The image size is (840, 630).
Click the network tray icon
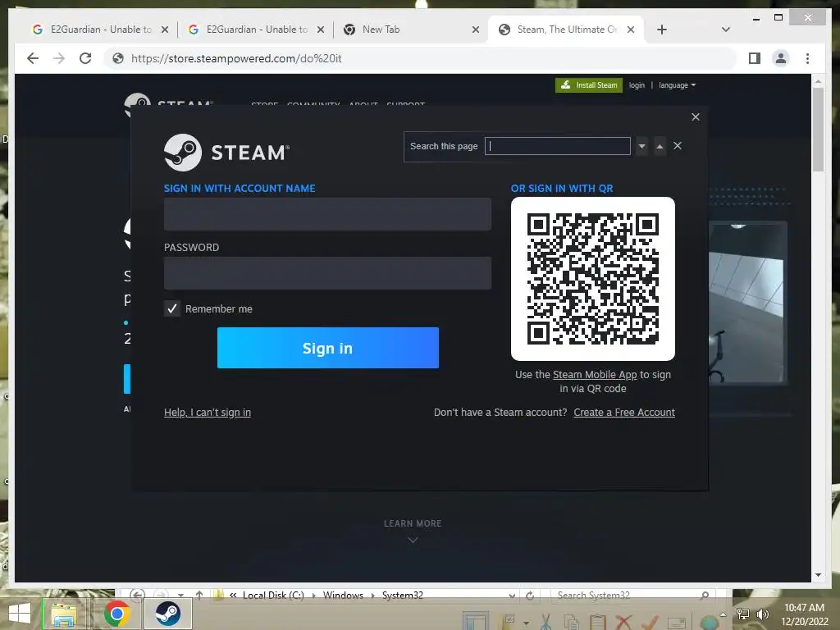(743, 614)
